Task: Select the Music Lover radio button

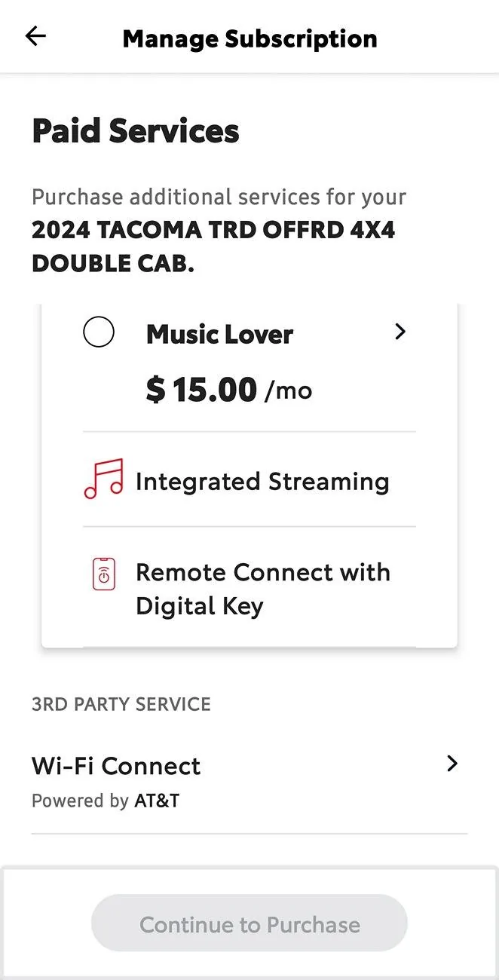Action: point(99,332)
